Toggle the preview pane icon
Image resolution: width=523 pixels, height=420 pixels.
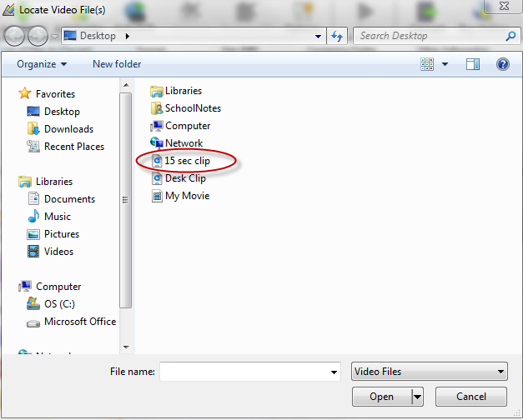[473, 64]
